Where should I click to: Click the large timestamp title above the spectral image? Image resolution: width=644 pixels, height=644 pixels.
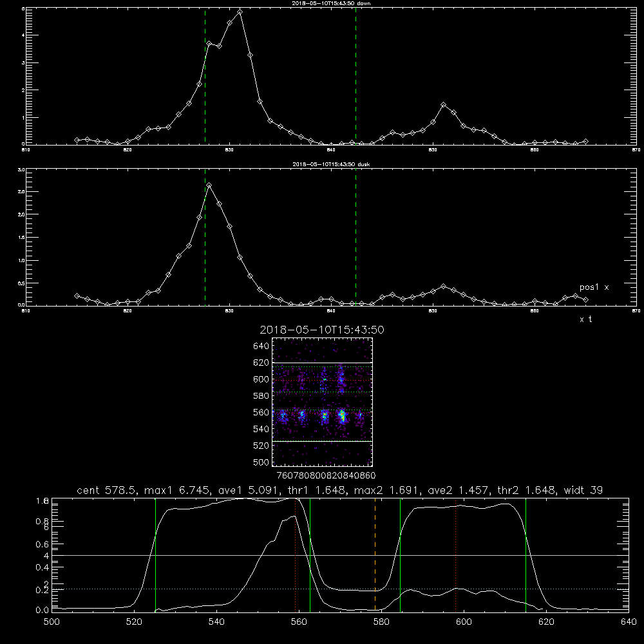(x=322, y=330)
